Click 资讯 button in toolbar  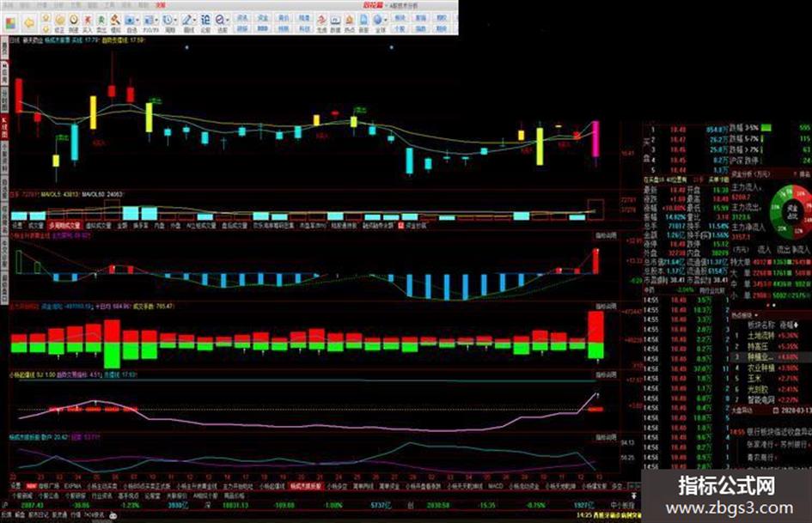click(x=242, y=18)
